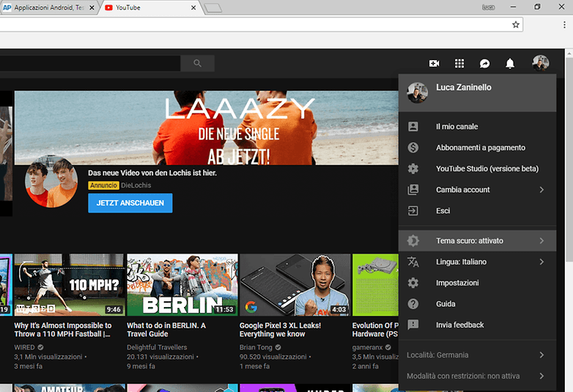Expand Tema scuro chevron arrow
Screen dimensions: 573x392
coord(541,241)
